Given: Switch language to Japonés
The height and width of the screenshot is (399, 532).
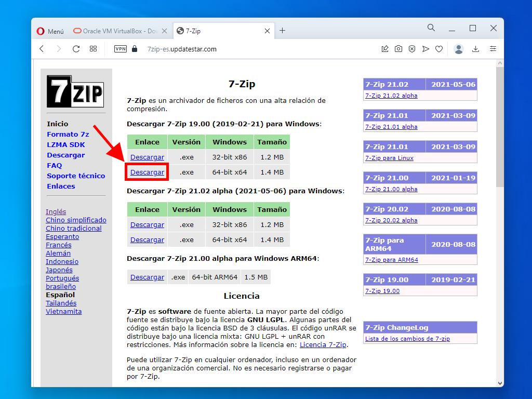Looking at the screenshot, I should point(59,270).
